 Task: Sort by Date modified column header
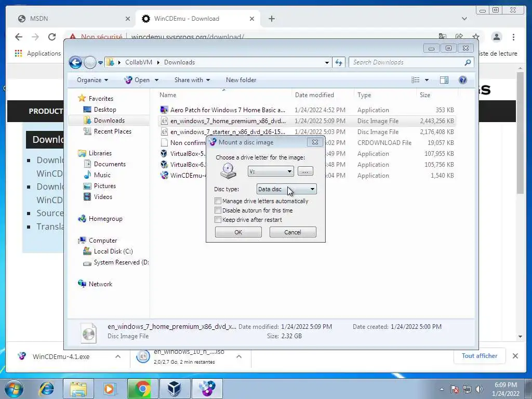[x=322, y=95]
